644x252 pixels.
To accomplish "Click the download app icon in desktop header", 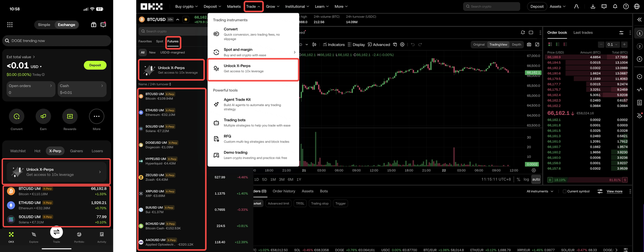I will tap(593, 6).
